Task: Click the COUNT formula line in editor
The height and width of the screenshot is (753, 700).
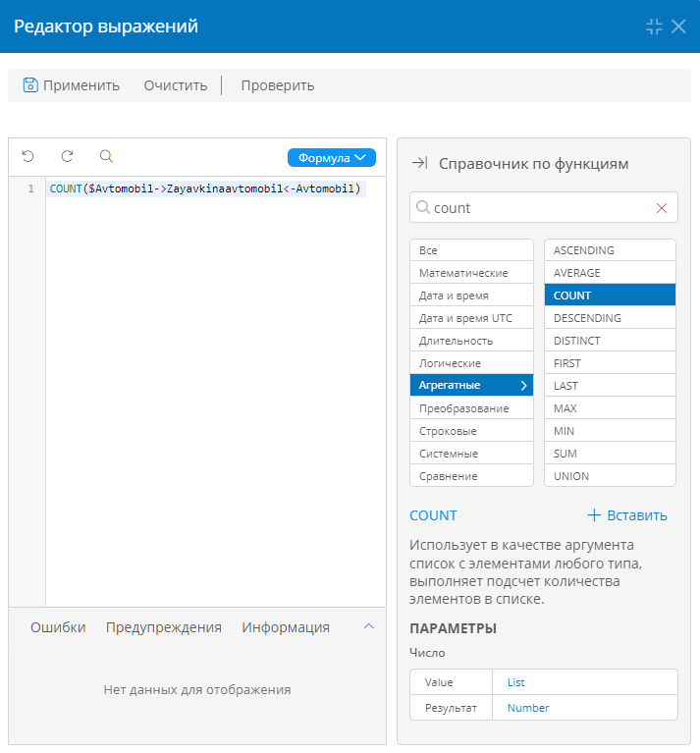Action: 205,188
